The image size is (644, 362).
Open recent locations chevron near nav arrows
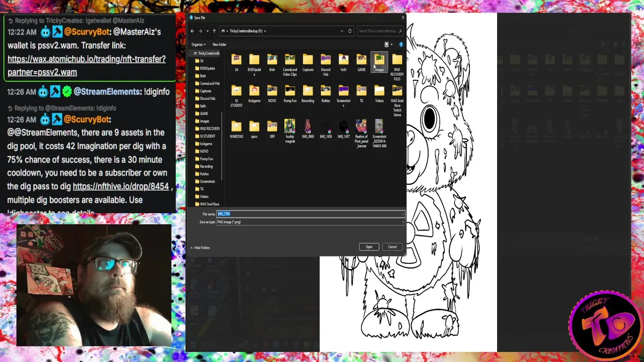(207, 31)
